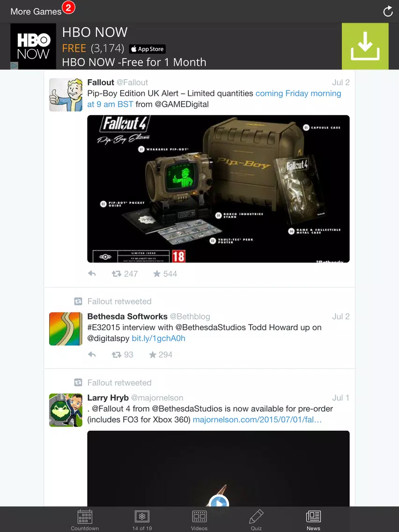399x532 pixels.
Task: Open the Bethesda Softworks profile avatar
Action: coord(66,329)
